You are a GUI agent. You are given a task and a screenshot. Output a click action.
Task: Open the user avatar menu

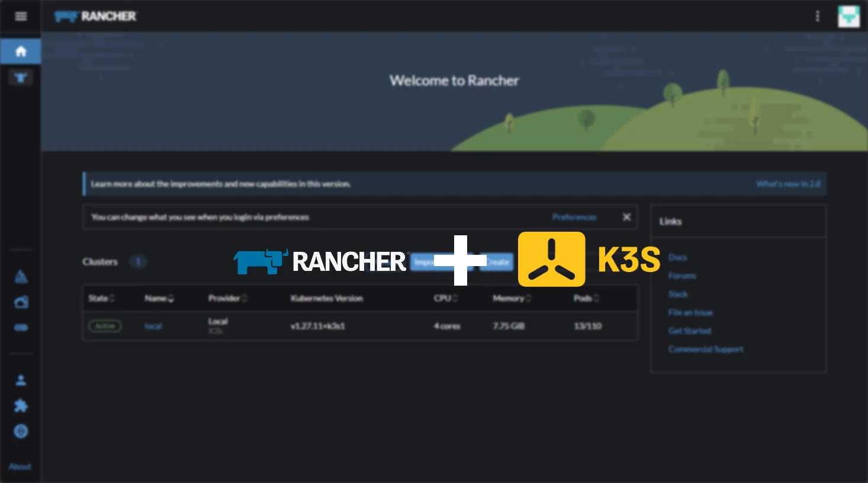pyautogui.click(x=848, y=16)
